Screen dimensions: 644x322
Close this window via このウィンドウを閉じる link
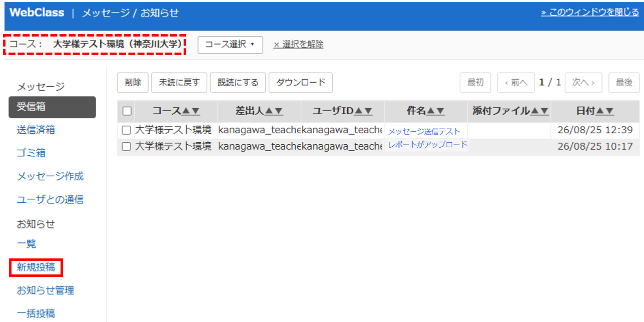pos(590,12)
